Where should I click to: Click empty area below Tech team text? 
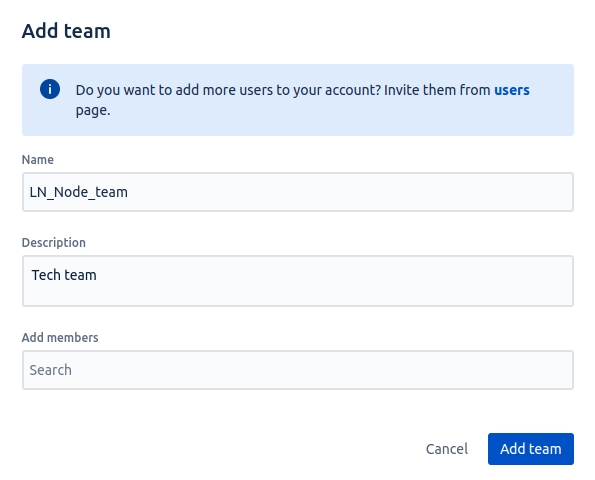pyautogui.click(x=298, y=295)
